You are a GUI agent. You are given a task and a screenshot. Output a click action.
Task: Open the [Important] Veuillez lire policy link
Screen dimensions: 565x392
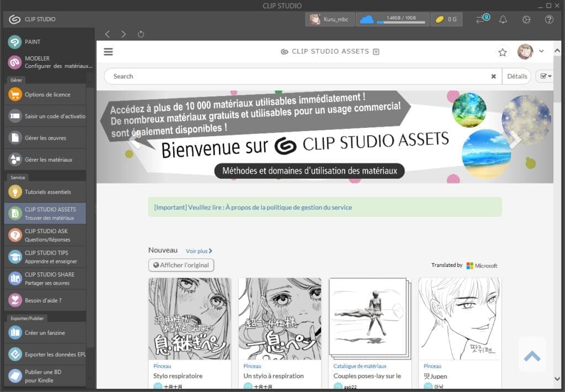coord(253,207)
